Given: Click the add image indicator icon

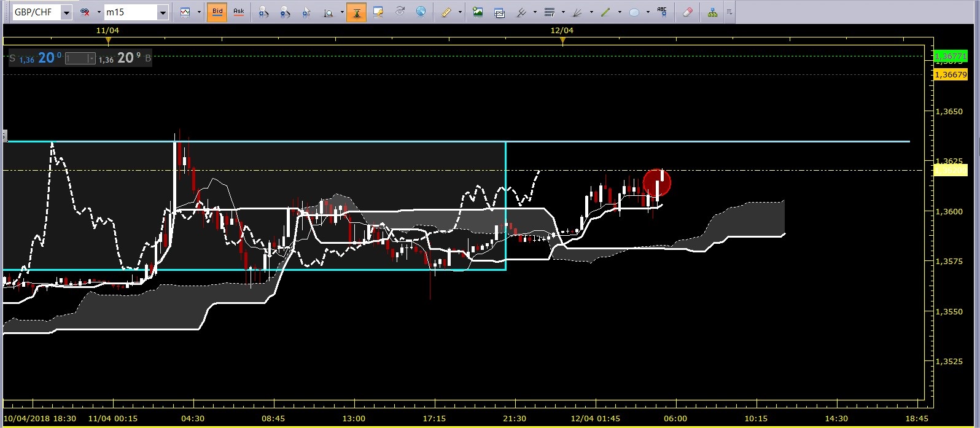Looking at the screenshot, I should click(478, 12).
